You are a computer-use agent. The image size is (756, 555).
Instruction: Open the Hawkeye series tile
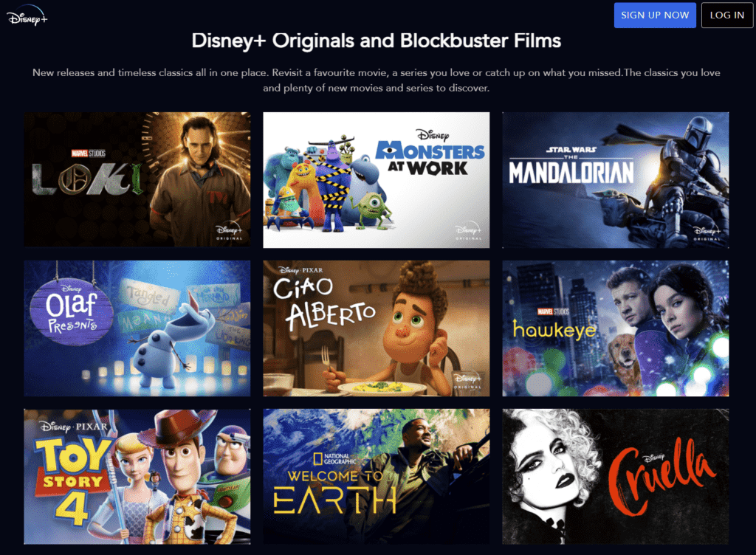coord(615,328)
